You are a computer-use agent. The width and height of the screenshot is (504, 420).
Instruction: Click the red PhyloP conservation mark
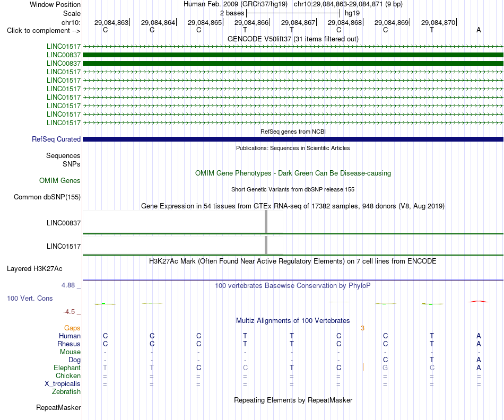click(x=479, y=301)
